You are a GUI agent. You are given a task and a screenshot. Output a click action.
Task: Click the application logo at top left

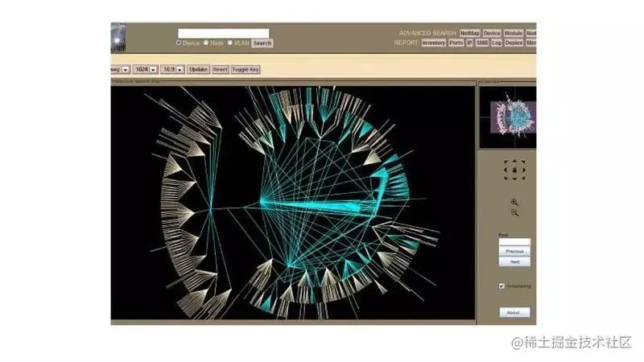pos(118,37)
